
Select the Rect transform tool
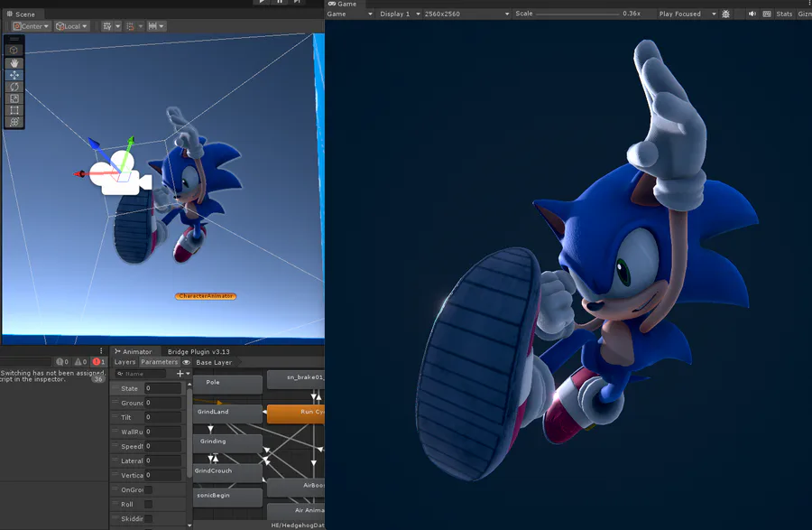point(14,110)
